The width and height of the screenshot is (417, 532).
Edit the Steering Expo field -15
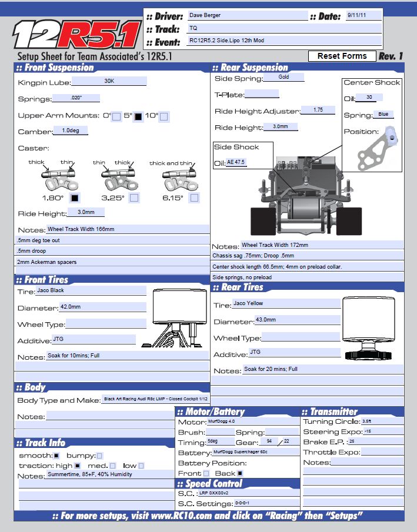[x=383, y=431]
